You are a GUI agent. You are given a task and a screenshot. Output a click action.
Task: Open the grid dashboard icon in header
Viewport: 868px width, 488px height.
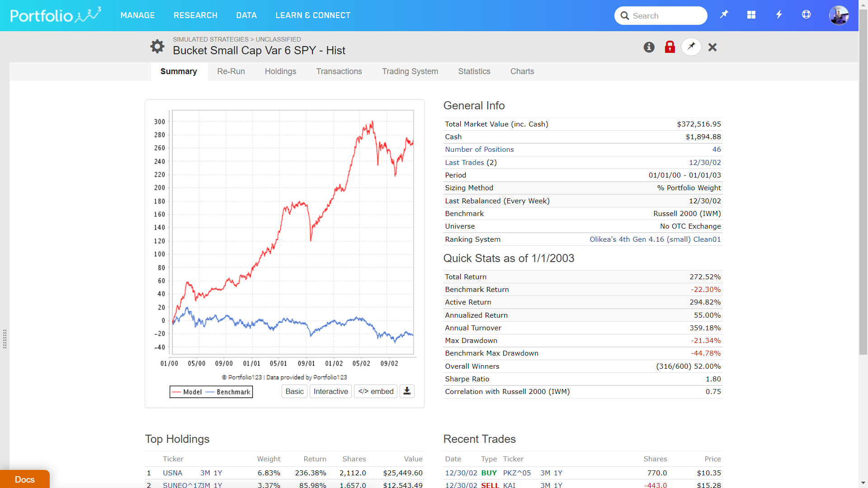(x=751, y=15)
